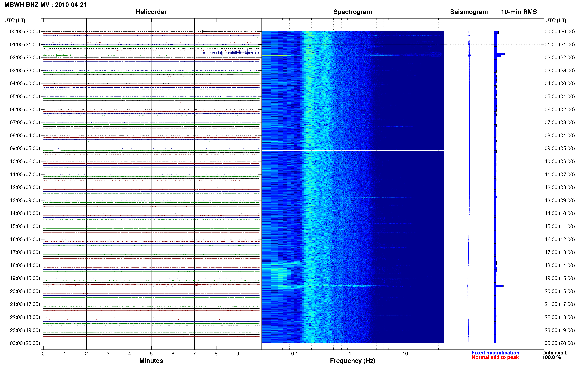The image size is (588, 368).
Task: Click the '0.1' frequency tick label
Action: coord(295,354)
